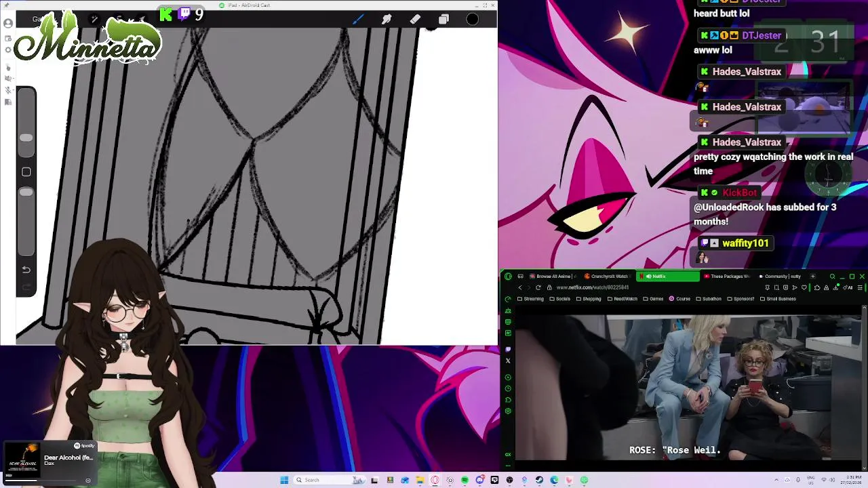Open OBS Studio from the taskbar
This screenshot has width=868, height=488.
(509, 480)
